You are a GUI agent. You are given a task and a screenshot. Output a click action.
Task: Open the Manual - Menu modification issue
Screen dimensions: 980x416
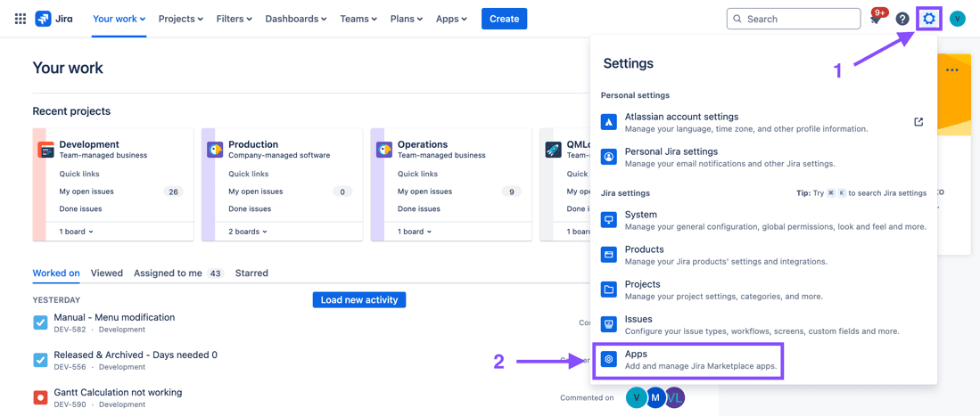(x=114, y=317)
